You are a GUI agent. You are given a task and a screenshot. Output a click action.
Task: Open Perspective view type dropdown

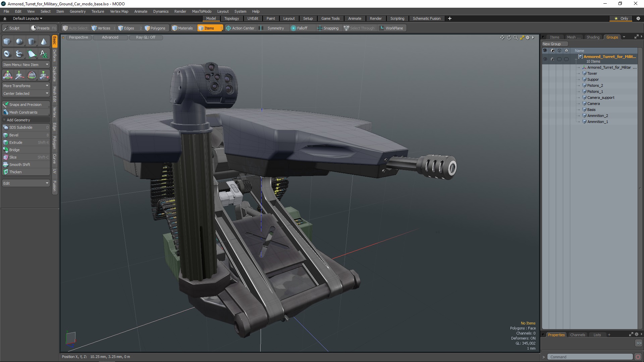[78, 38]
